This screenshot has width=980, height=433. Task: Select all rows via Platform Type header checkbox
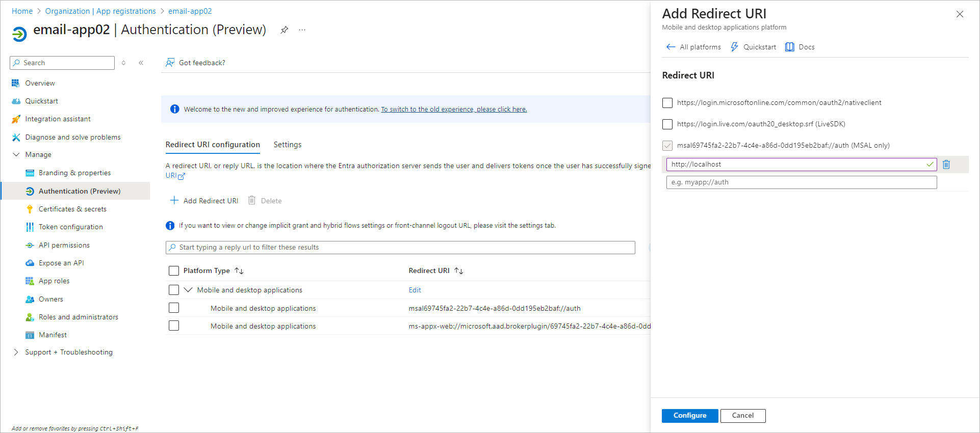(x=174, y=270)
